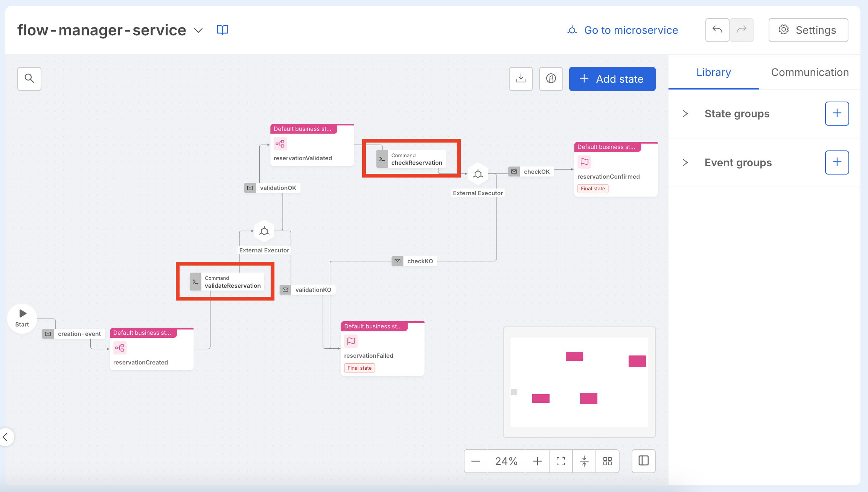This screenshot has width=868, height=492.
Task: Fit the diagram to screen with bracket icon
Action: (x=561, y=461)
